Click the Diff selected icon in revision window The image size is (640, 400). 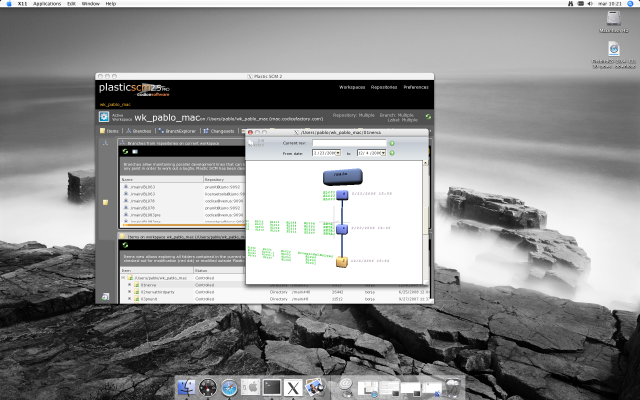click(257, 143)
